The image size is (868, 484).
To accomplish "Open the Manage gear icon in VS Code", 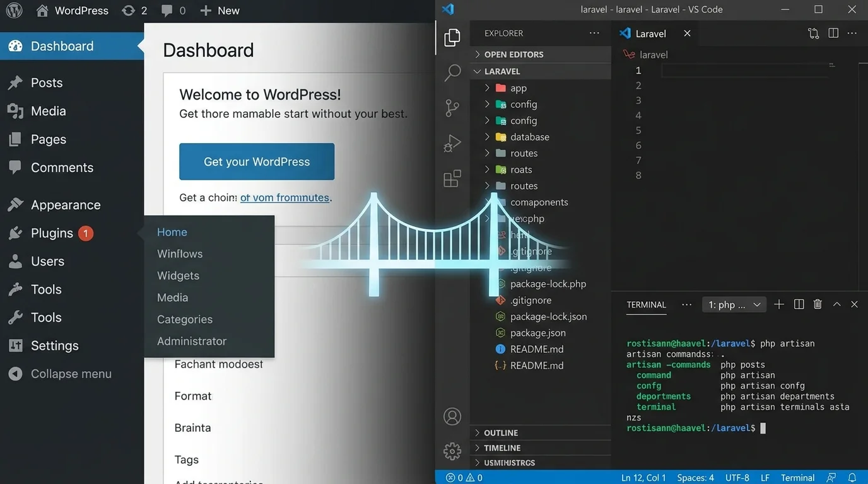I will point(452,451).
